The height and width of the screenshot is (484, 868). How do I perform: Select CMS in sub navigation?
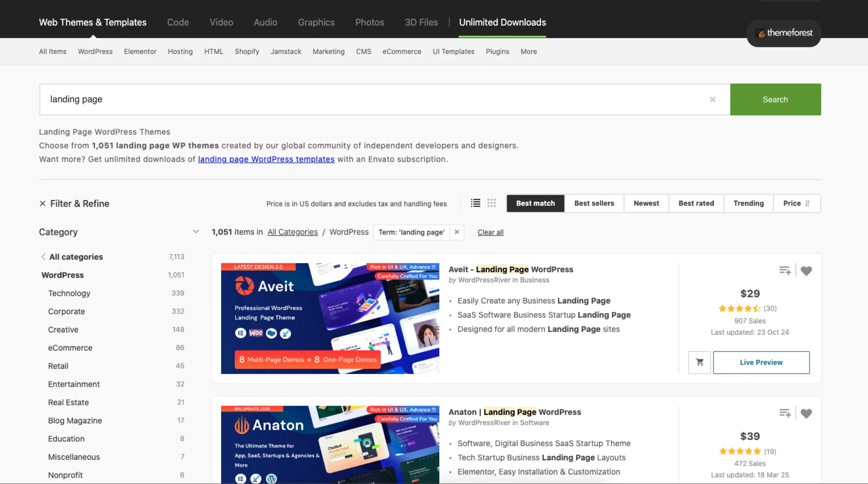363,52
